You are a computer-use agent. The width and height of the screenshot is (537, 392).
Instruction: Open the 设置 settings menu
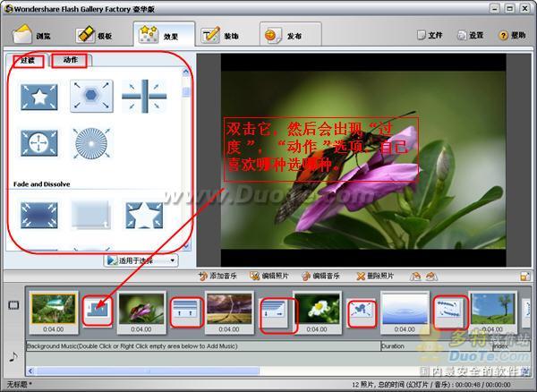pyautogui.click(x=470, y=36)
